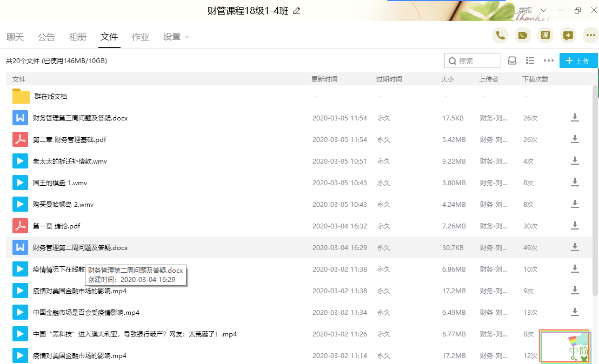Download the 6.86MB 疫情情况 video file

[575, 269]
